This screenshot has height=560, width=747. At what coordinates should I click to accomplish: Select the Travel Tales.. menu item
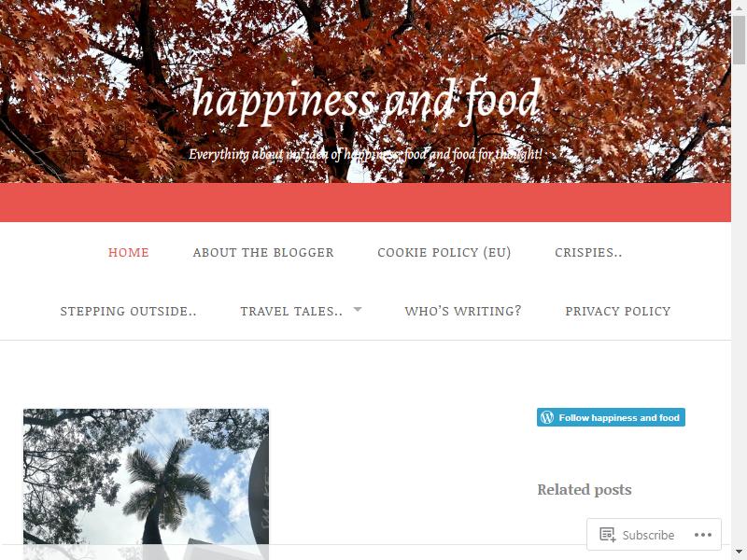click(x=291, y=312)
